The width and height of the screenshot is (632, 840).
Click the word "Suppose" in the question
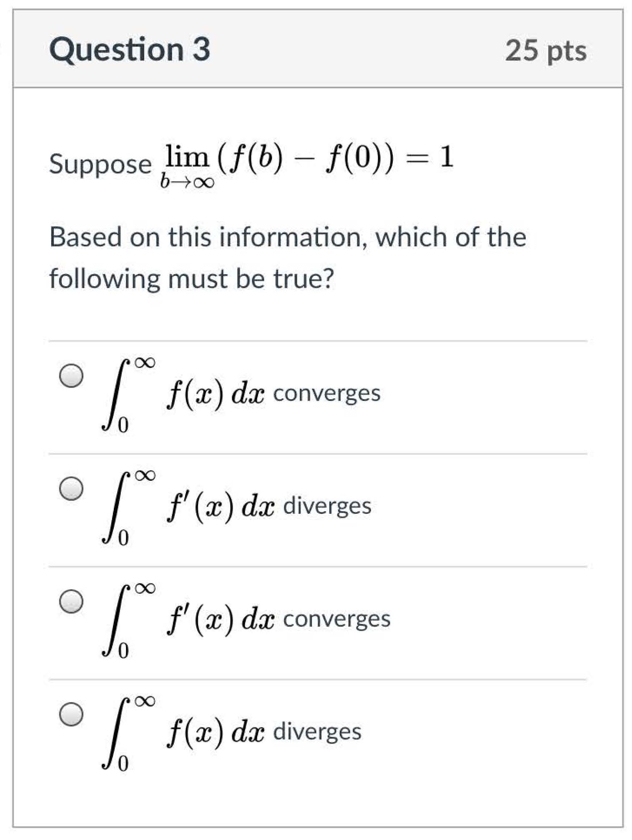[100, 164]
